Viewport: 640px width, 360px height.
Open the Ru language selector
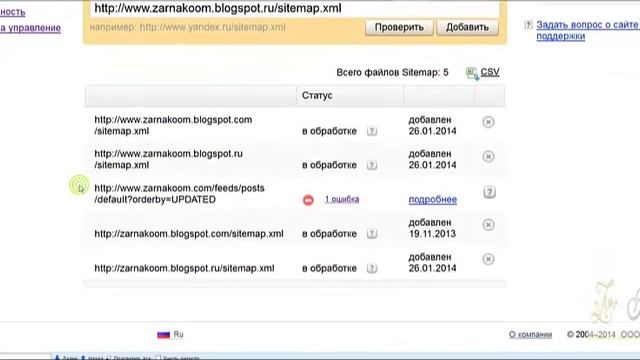[x=178, y=334]
